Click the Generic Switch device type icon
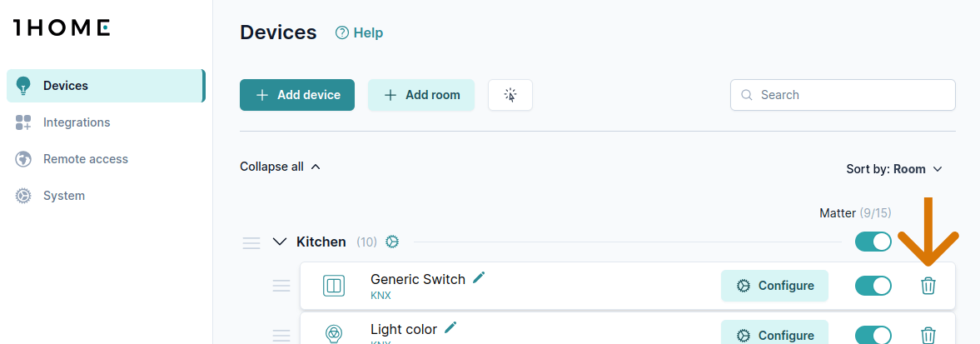Screen dimensions: 980x344 334,286
